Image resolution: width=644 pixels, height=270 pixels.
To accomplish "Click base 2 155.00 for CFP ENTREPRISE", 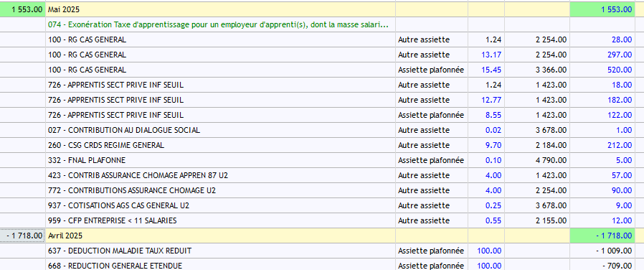I will point(551,220).
